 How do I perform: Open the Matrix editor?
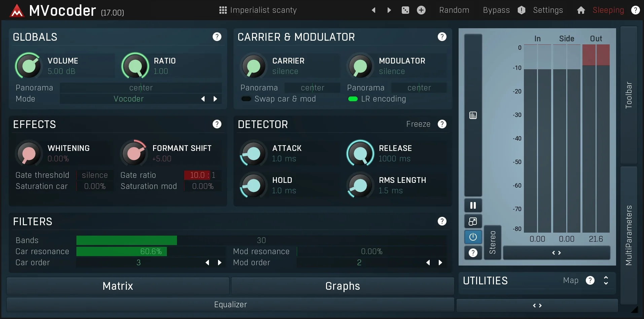pyautogui.click(x=117, y=286)
